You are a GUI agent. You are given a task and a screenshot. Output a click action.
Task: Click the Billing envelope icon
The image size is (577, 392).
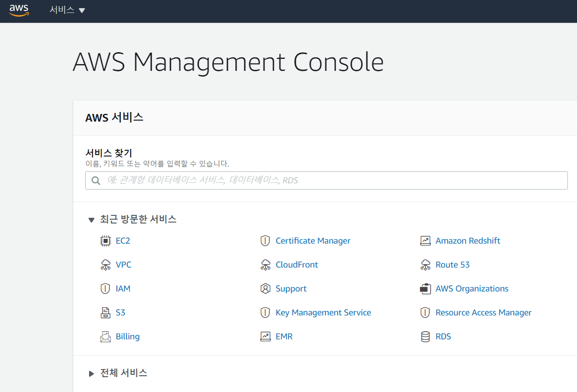105,336
